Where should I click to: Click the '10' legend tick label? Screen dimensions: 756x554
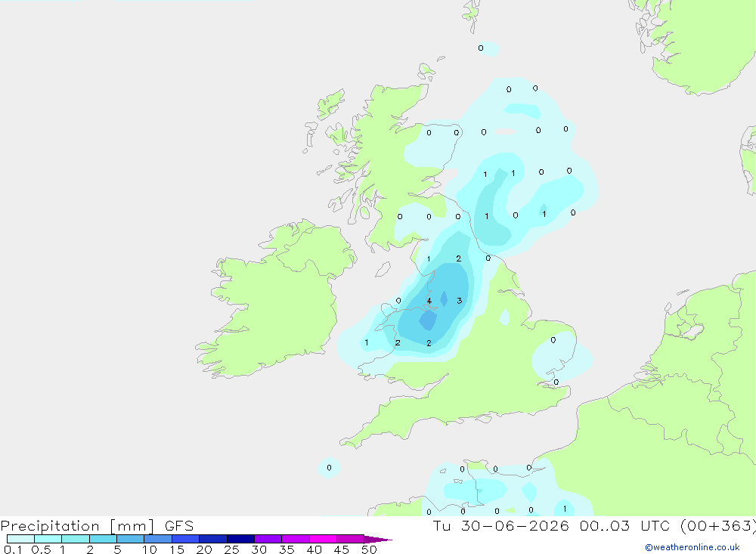(149, 549)
